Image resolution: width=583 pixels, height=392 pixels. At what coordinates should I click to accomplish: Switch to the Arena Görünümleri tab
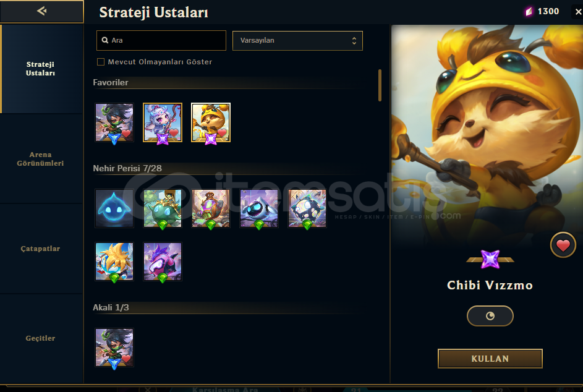click(x=41, y=159)
